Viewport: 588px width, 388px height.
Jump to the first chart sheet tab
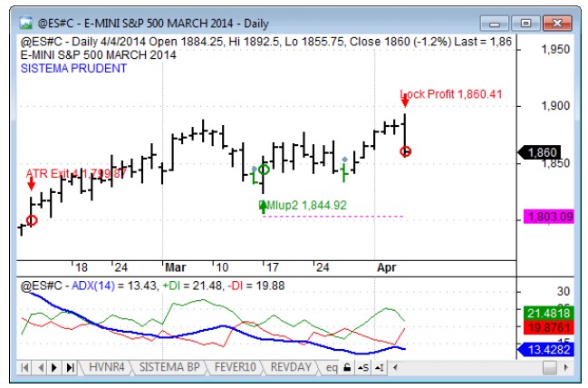[24, 368]
